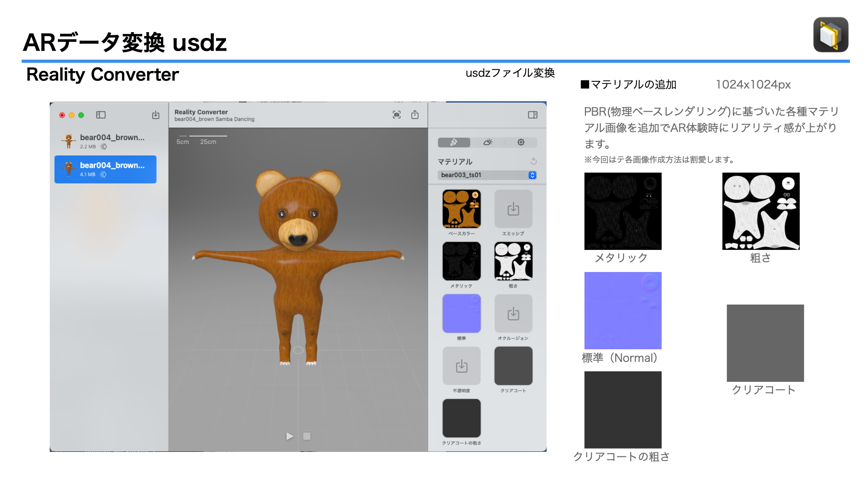
Task: Click the large metallic texture image on slide
Action: pyautogui.click(x=623, y=211)
